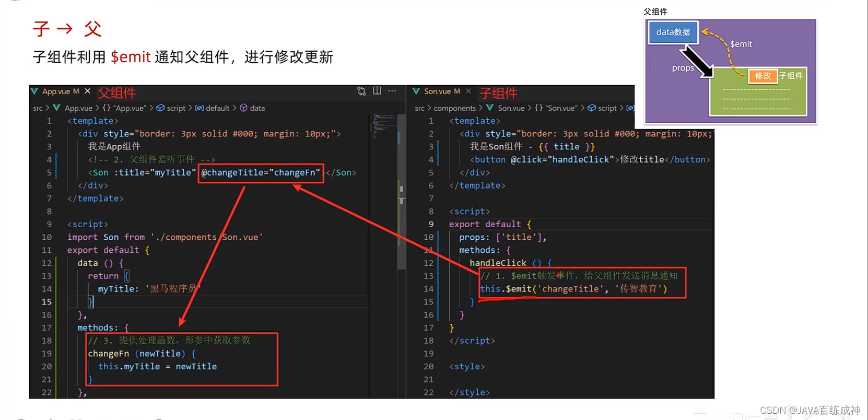This screenshot has height=420, width=868.
Task: Click 'export default {' in Son.vue
Action: click(x=490, y=224)
